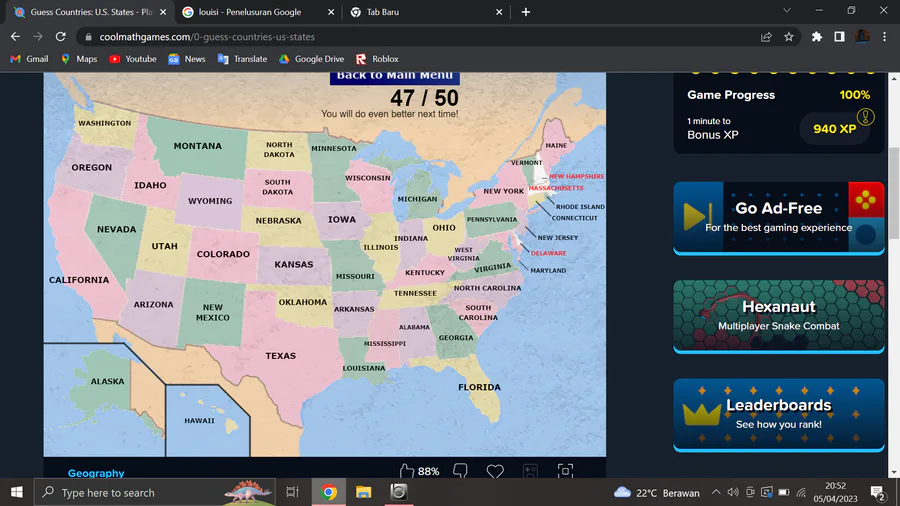This screenshot has width=900, height=506.
Task: View site information lock icon
Action: pos(88,37)
